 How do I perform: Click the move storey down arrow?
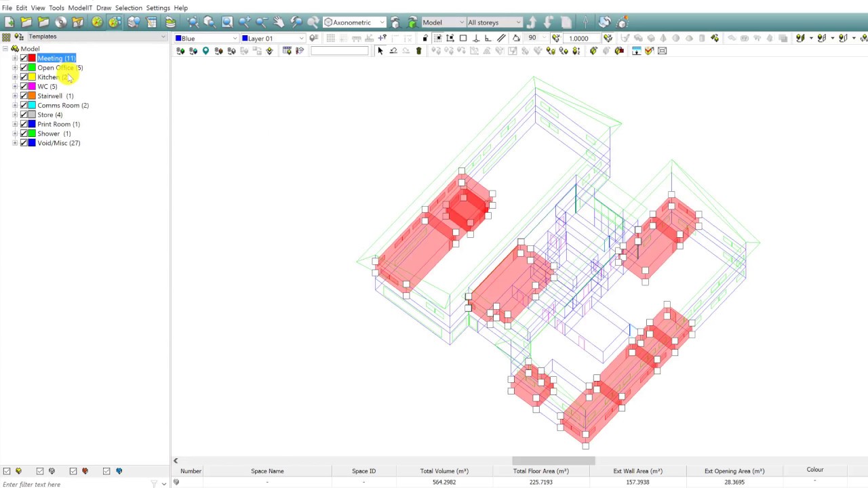[x=549, y=22]
